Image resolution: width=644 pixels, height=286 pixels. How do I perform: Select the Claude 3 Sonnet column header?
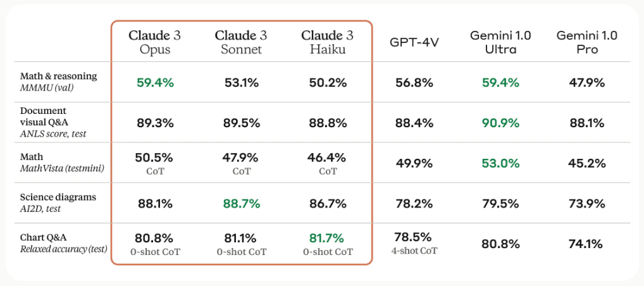coord(241,42)
